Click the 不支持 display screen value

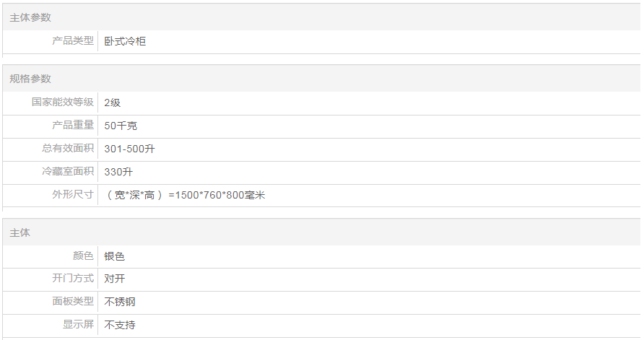click(120, 325)
